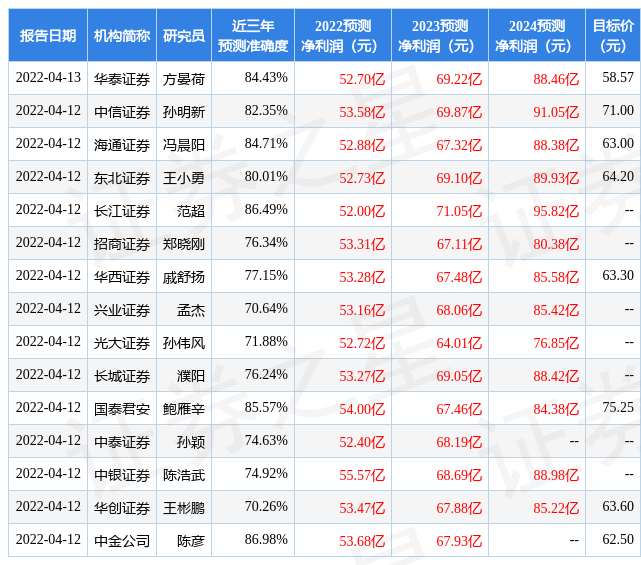Select researcher 郑晓刚

click(x=184, y=244)
